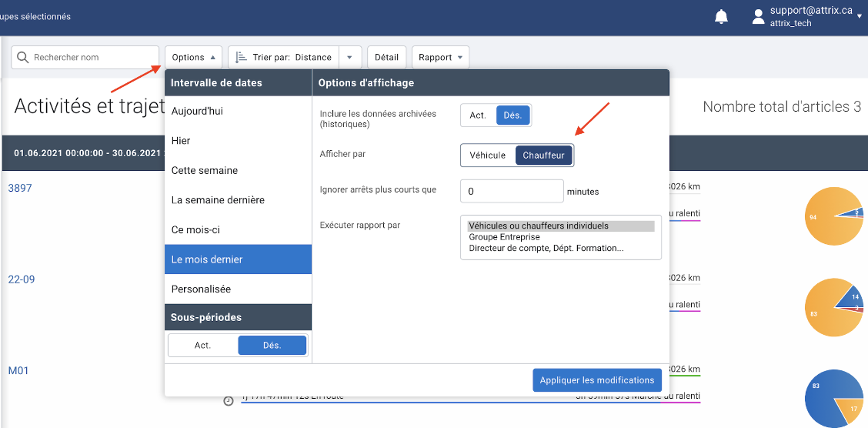Open the Rapport dropdown
868x428 pixels.
pyautogui.click(x=441, y=57)
